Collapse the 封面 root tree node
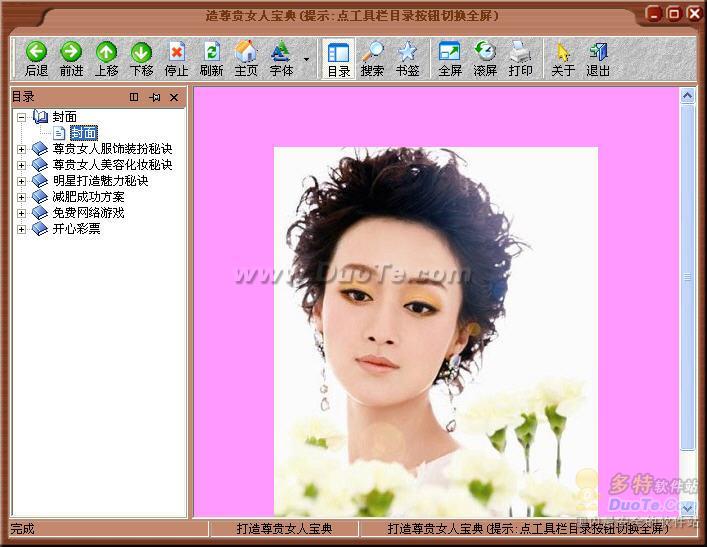 (x=22, y=117)
